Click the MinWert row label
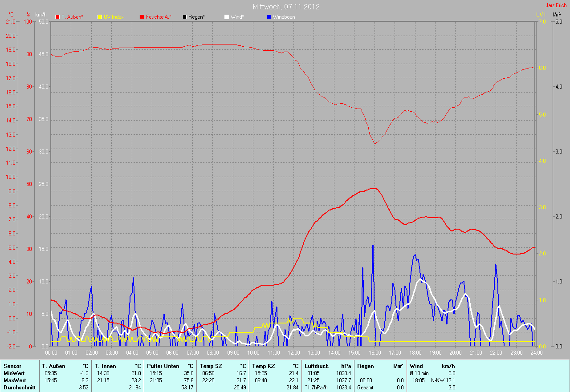 14,373
